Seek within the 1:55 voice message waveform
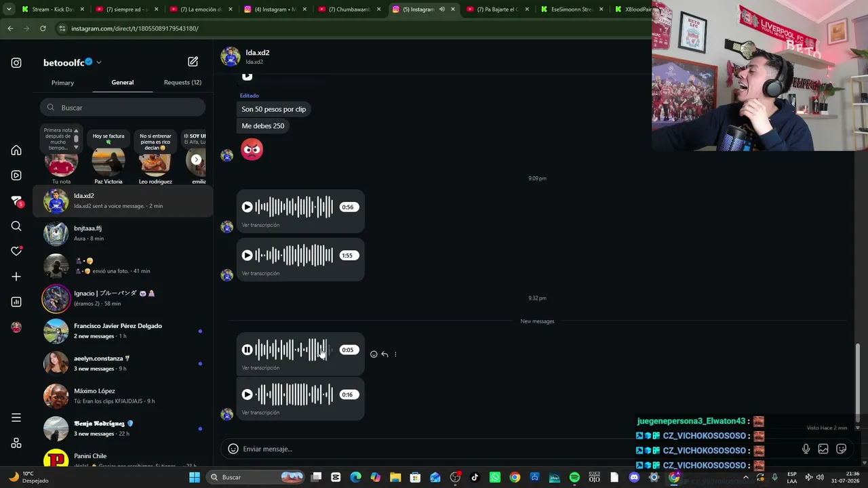The height and width of the screenshot is (488, 868). pos(294,256)
